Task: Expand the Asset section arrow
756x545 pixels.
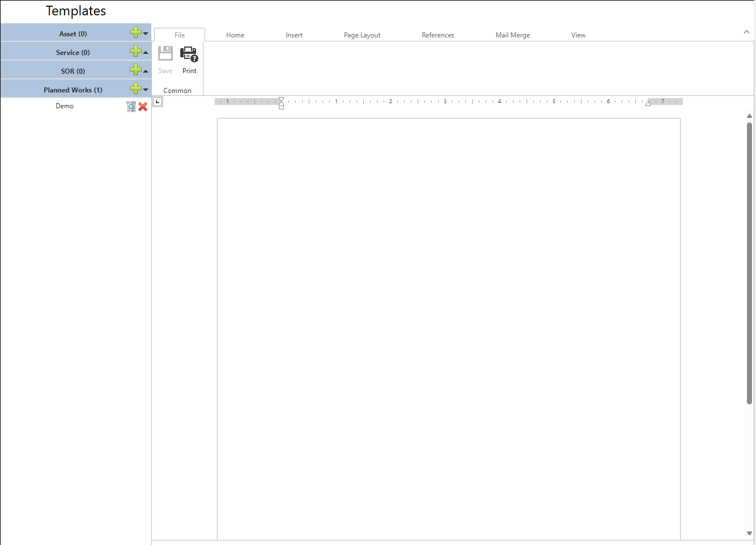Action: (146, 34)
